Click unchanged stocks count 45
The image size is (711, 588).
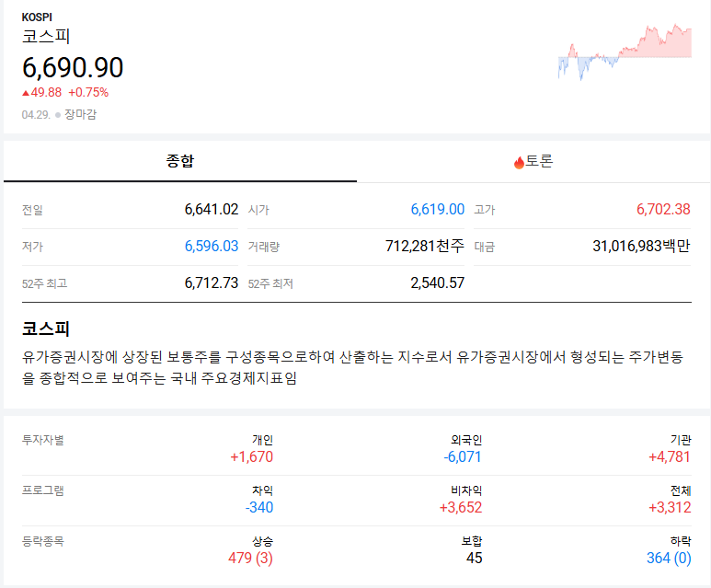coord(475,558)
